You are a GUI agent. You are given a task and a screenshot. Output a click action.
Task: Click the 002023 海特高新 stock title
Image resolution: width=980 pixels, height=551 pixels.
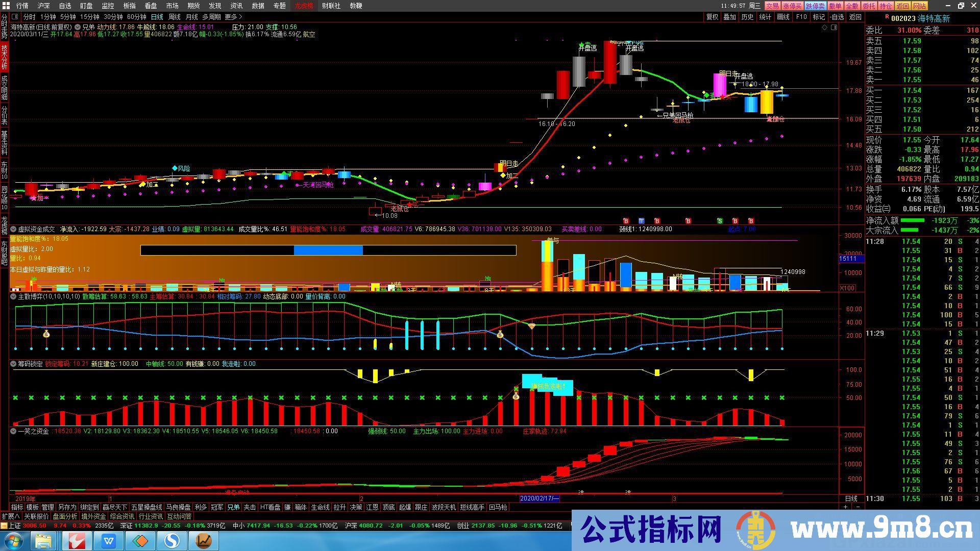coord(920,18)
